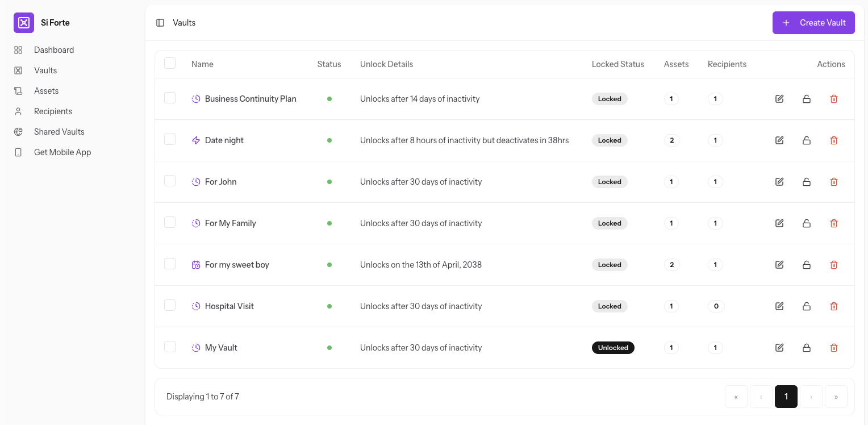Screen dimensions: 868x425
Task: Click the 'Unlocks after 14 days of inactivity' text
Action: (420, 99)
